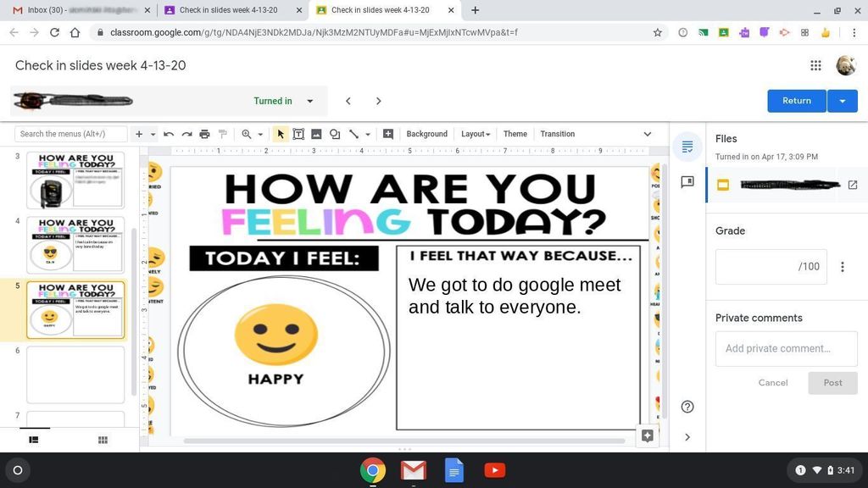This screenshot has height=488, width=868.
Task: Select slide 4 thumbnail
Action: coord(75,245)
